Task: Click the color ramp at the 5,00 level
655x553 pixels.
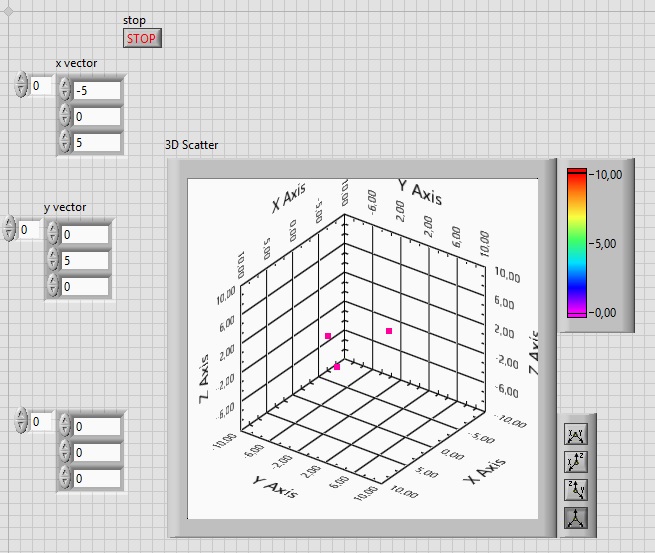Action: (576, 243)
